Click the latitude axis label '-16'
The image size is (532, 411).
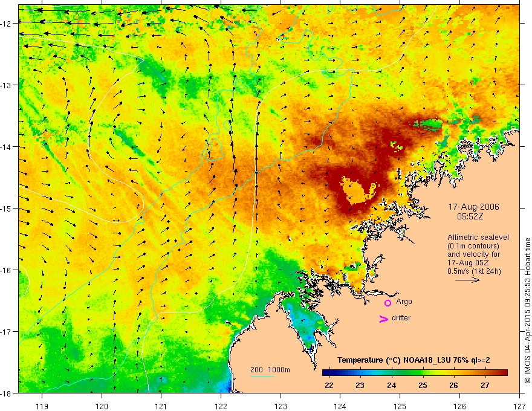click(x=7, y=270)
